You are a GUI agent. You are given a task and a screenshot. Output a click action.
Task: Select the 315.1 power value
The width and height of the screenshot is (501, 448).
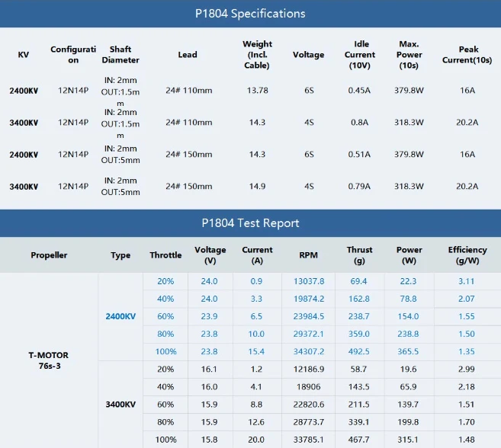tap(408, 440)
